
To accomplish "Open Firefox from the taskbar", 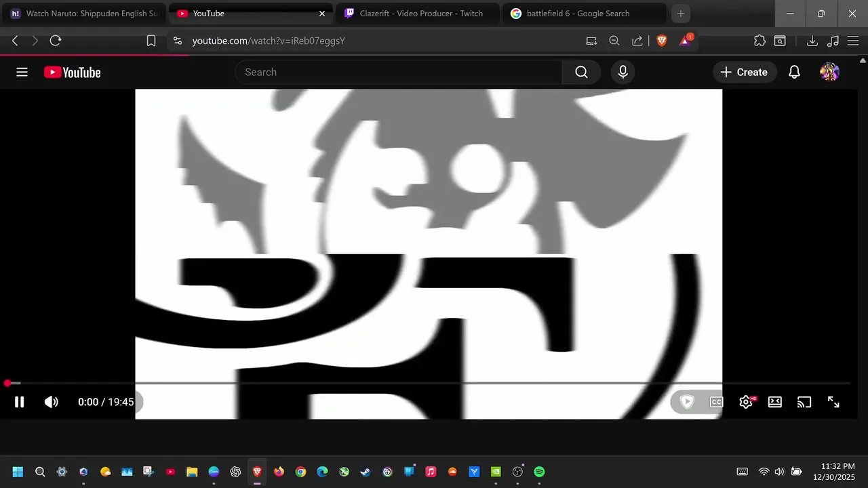I will click(x=279, y=472).
